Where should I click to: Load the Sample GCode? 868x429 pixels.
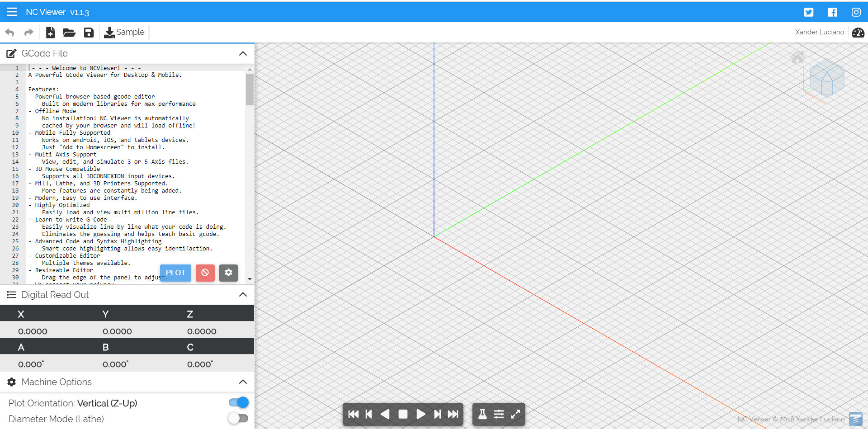[124, 32]
